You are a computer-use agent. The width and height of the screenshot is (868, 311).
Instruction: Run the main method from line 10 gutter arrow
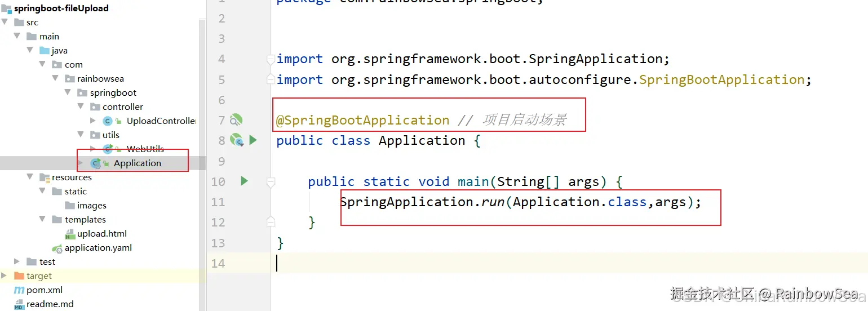coord(244,181)
